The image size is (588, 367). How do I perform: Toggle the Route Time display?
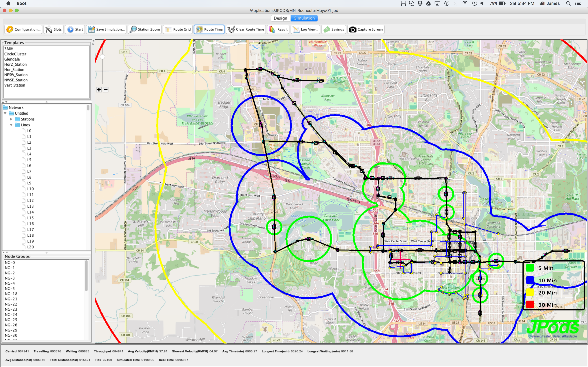[x=209, y=29]
